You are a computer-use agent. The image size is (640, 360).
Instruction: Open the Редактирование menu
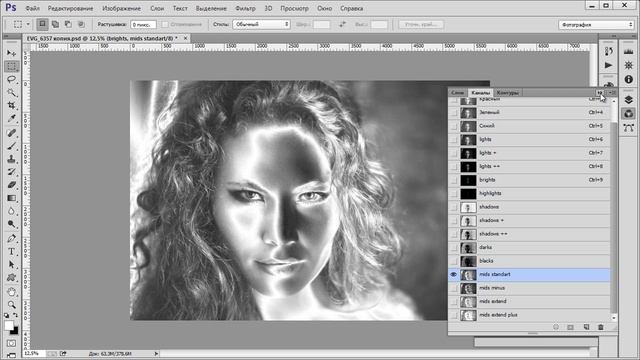pos(70,8)
